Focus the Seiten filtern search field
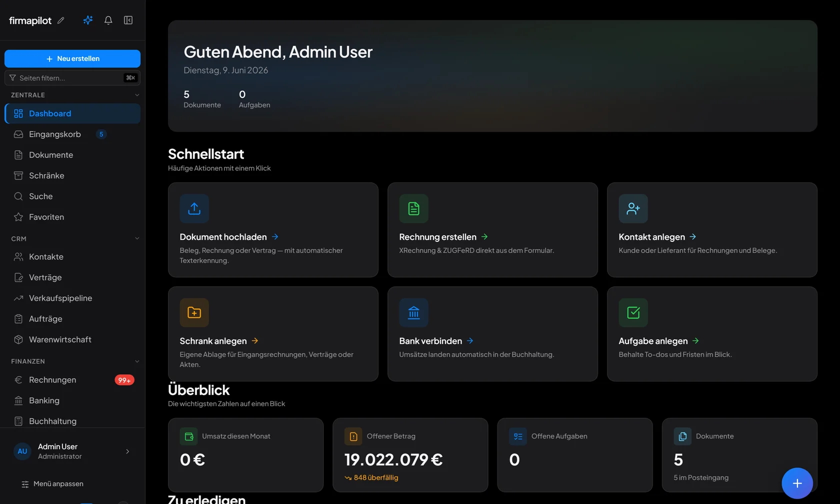 pyautogui.click(x=72, y=78)
